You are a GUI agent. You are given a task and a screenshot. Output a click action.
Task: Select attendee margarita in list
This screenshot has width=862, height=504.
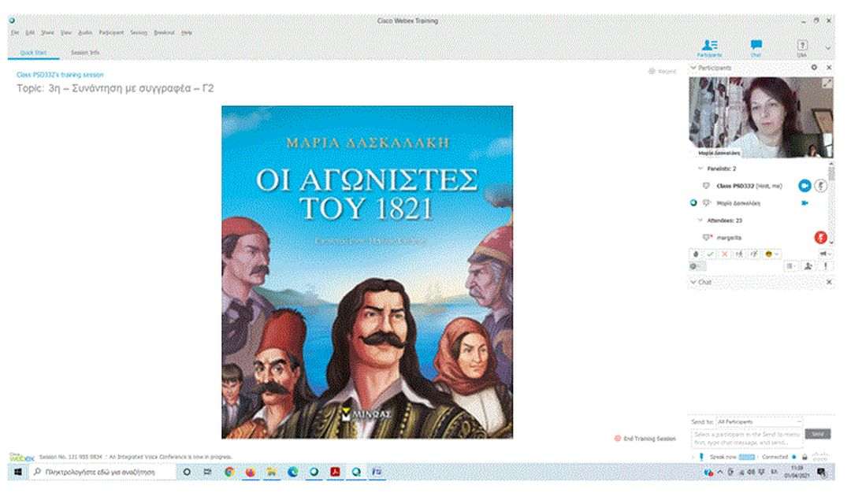[729, 238]
